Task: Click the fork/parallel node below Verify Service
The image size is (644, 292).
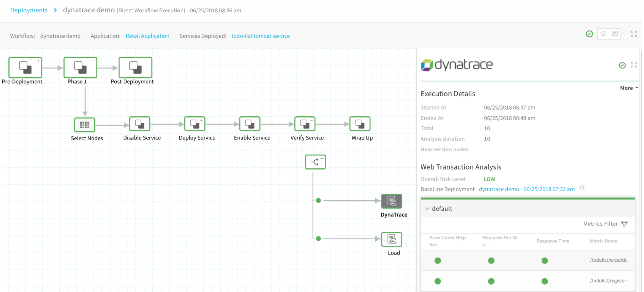Action: coord(315,162)
